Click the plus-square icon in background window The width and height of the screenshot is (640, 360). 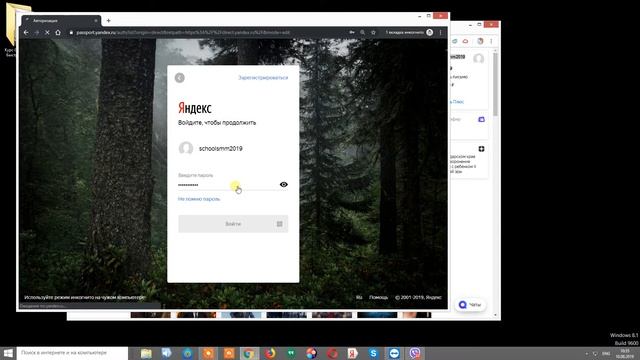[481, 149]
